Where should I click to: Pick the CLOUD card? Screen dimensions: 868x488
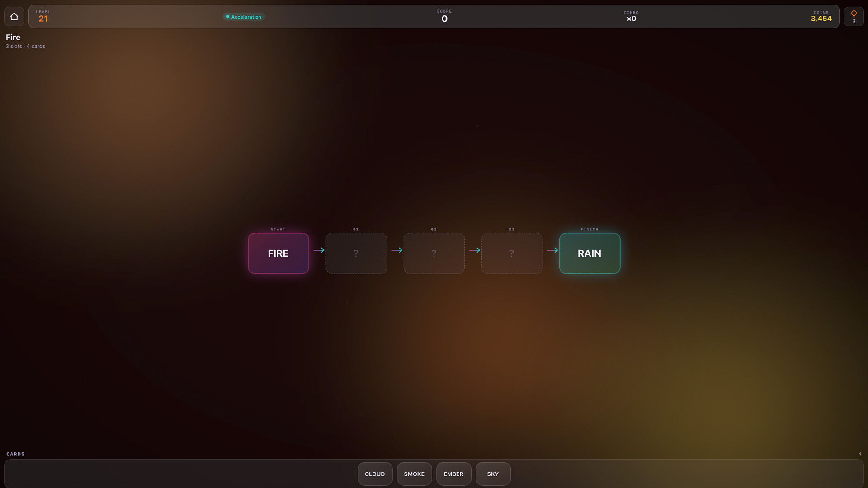pos(375,474)
